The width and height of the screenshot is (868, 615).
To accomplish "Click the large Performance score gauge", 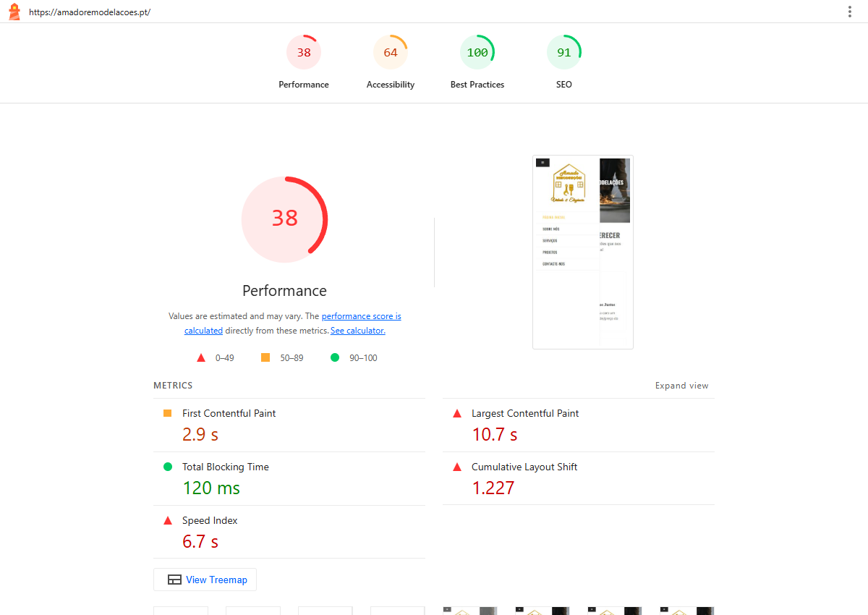I will tap(284, 219).
